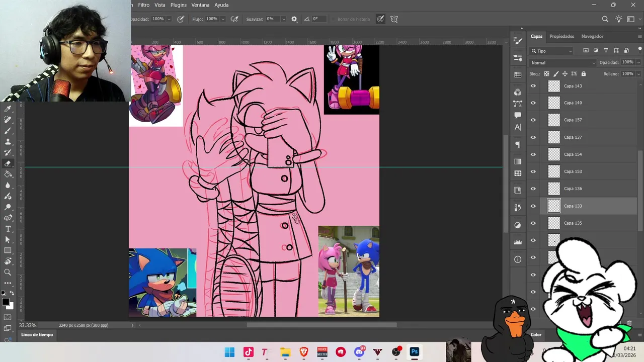Open the Filtro menu
Image resolution: width=644 pixels, height=362 pixels.
point(144,5)
